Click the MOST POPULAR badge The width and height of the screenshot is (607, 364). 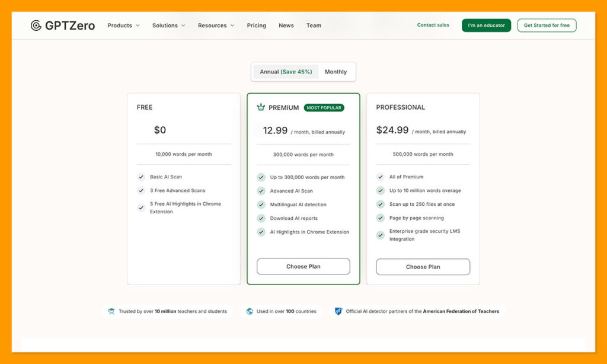pos(324,108)
